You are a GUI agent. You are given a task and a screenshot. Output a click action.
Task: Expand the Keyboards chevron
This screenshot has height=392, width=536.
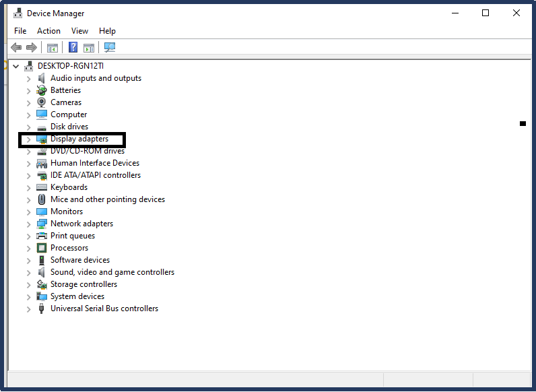(29, 188)
